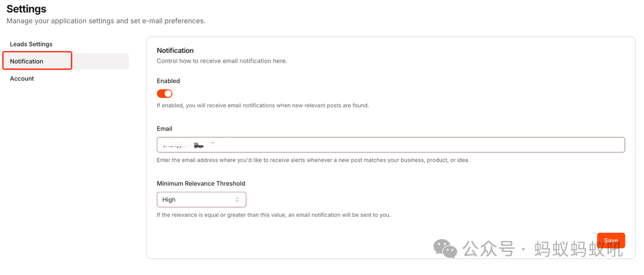Click the "Manage your application settings" subtitle
The image size is (644, 275).
106,21
